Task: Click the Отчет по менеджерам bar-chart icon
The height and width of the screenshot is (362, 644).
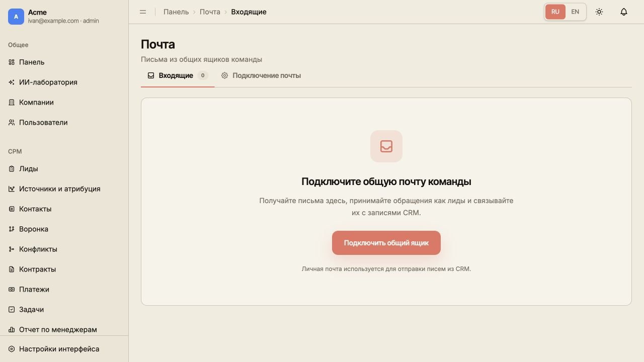Action: tap(12, 330)
